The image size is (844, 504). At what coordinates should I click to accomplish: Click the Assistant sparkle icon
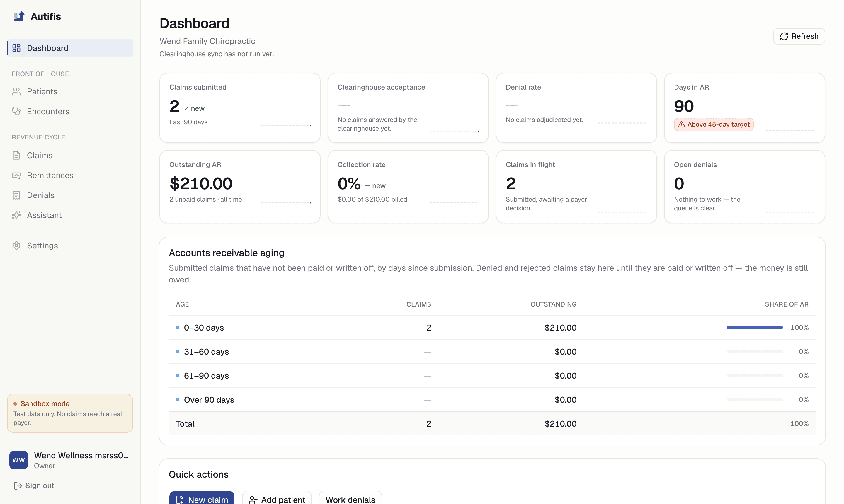(x=16, y=215)
